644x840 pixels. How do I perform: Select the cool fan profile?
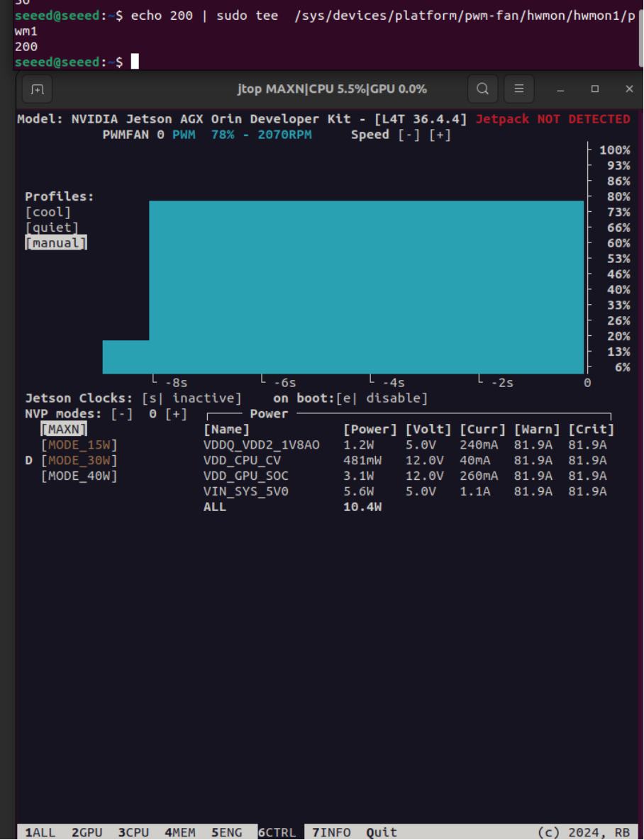[x=48, y=212]
